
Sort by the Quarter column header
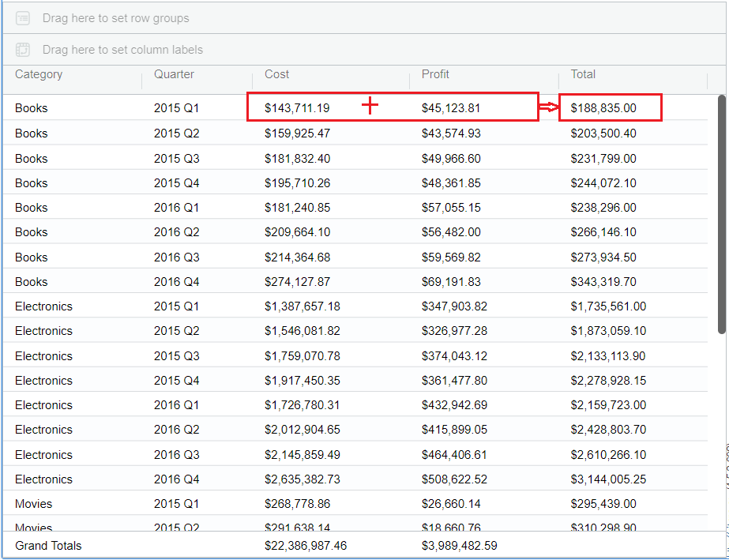tap(174, 74)
